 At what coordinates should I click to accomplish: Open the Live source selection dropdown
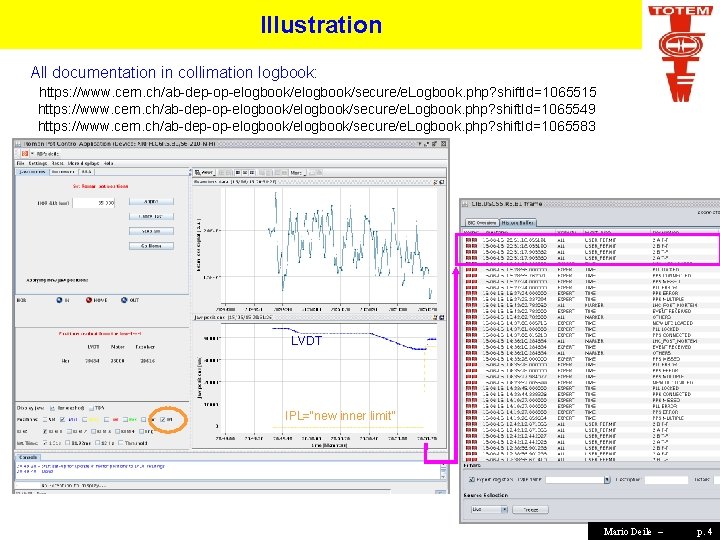489,509
